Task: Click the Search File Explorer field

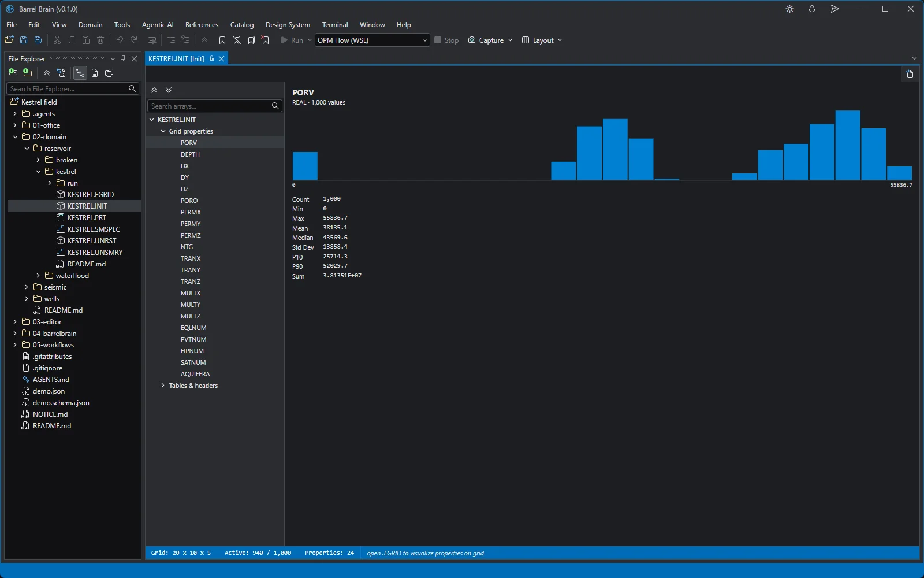Action: click(x=72, y=88)
